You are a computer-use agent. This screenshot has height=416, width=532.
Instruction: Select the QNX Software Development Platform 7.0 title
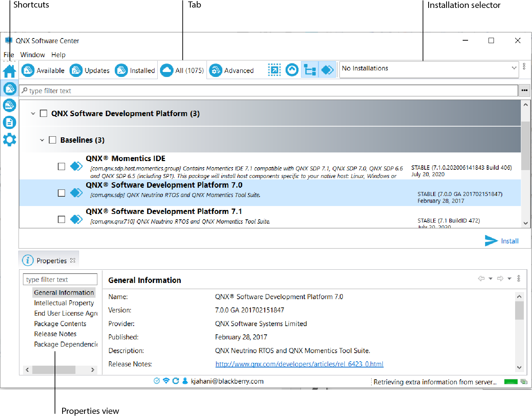[x=164, y=185]
